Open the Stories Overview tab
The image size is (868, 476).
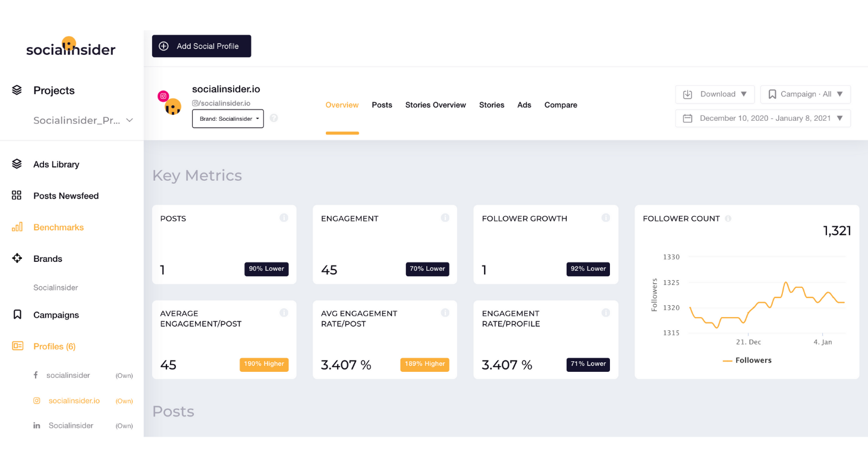pyautogui.click(x=436, y=105)
